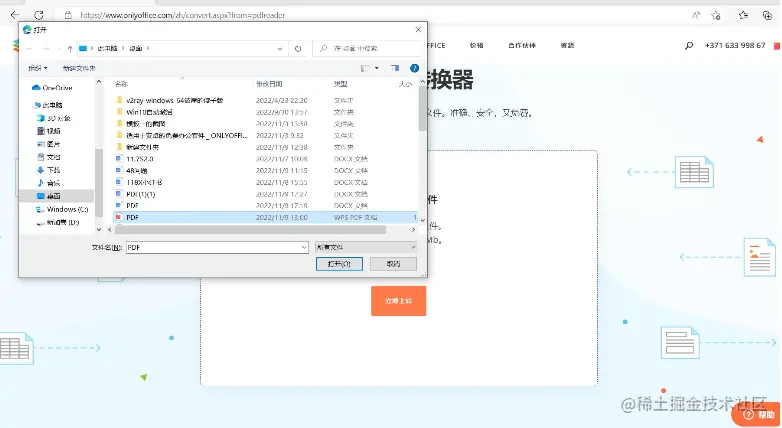Expand the view options dropdown arrow
Screen dimensions: 782x428
point(377,68)
